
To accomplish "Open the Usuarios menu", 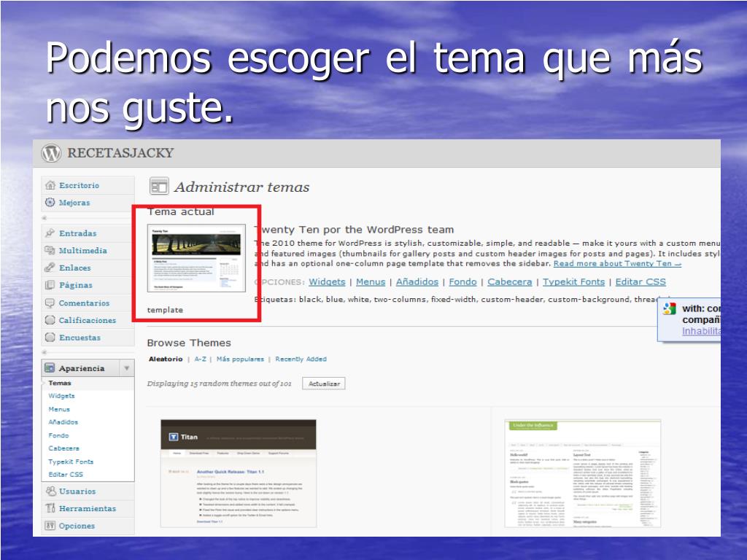I will click(77, 491).
